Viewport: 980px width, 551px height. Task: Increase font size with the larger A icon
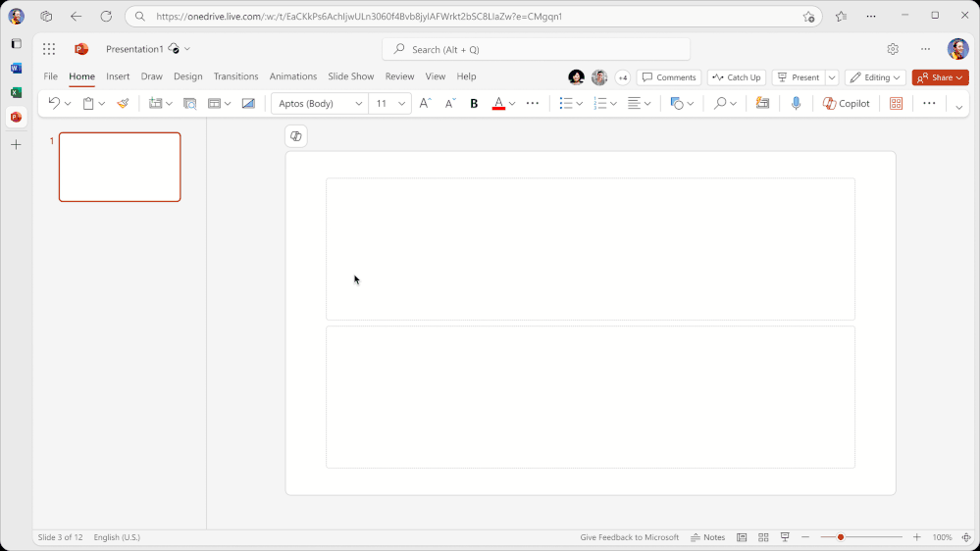pos(425,103)
